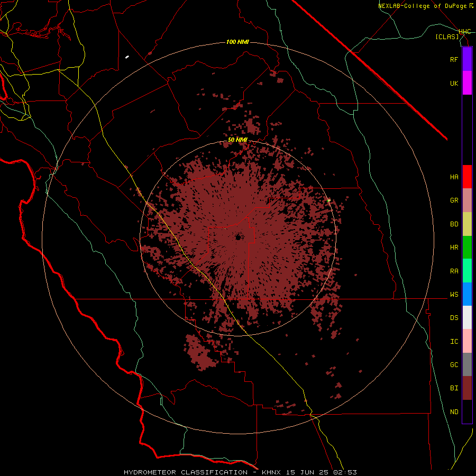Click the ND black legend swatch
This screenshot has height=476, width=476.
467,411
